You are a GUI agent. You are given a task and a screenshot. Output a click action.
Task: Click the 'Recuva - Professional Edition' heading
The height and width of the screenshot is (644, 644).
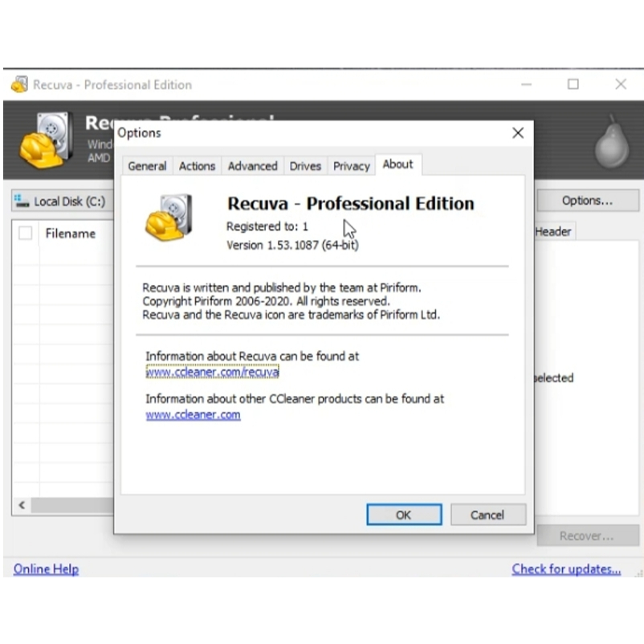pos(351,203)
